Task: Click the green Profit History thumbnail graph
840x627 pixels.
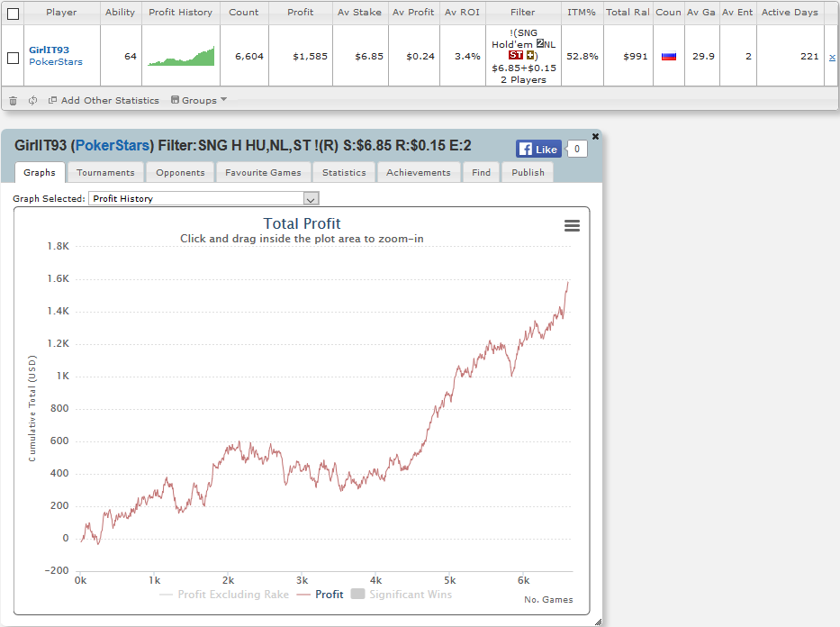Action: click(181, 56)
